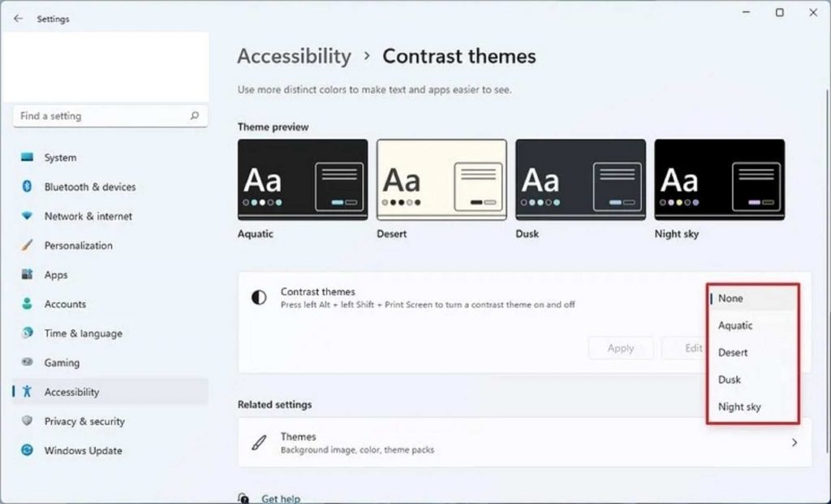Open Privacy & security settings
Viewport: 831px width, 504px height.
pos(84,421)
